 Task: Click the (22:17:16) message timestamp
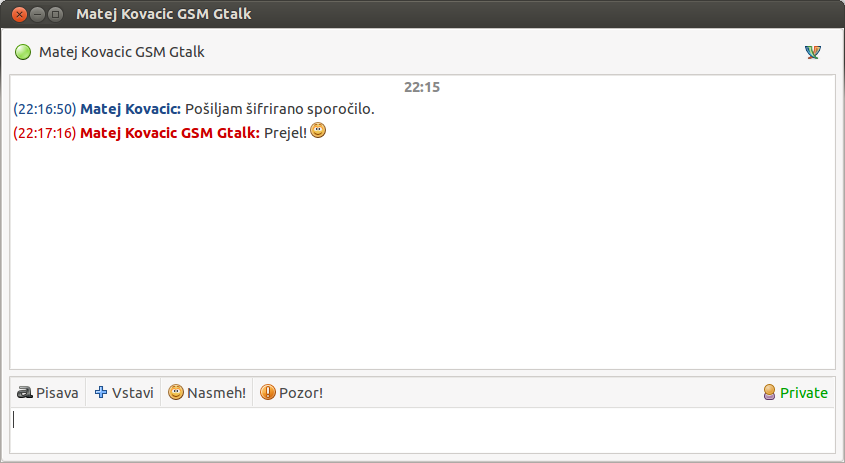pos(45,133)
